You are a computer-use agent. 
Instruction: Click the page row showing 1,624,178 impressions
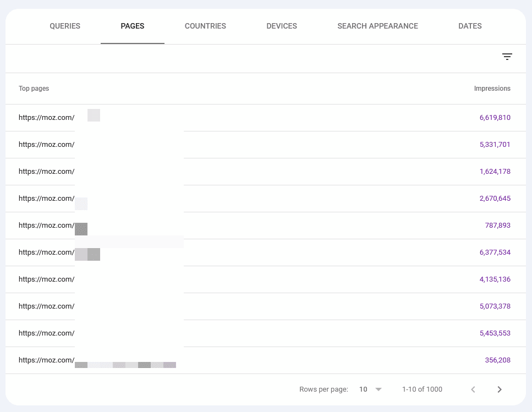tap(47, 172)
